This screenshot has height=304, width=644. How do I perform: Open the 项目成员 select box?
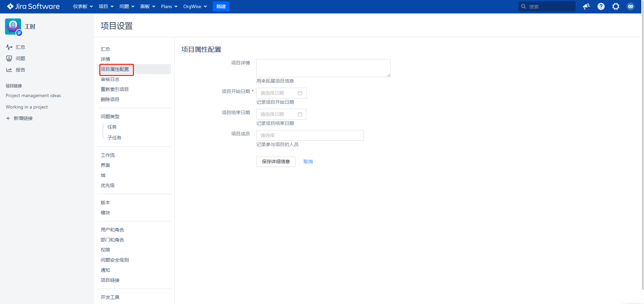coord(310,135)
